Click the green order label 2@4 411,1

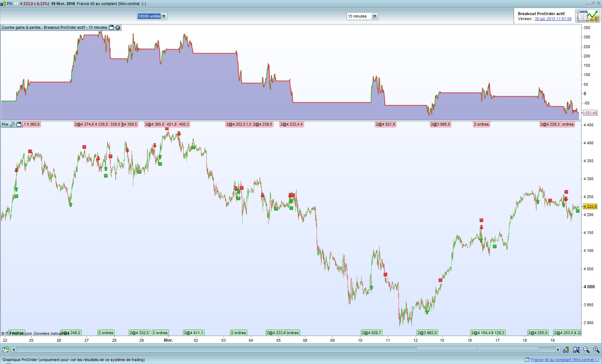click(193, 333)
